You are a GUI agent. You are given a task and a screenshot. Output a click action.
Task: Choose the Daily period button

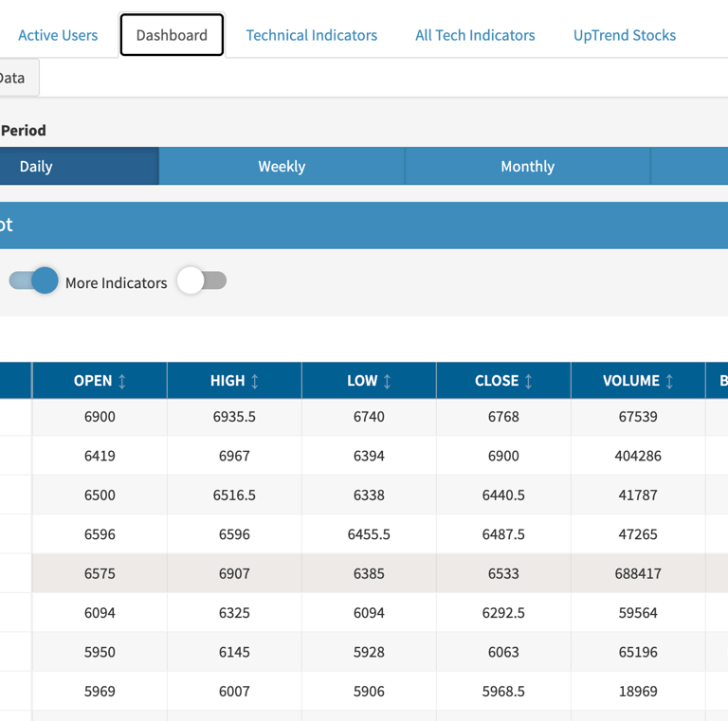[80, 166]
